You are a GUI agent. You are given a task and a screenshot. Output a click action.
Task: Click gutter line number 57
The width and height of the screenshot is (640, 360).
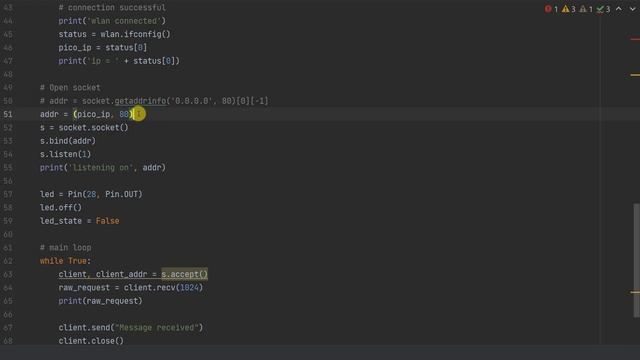coord(8,194)
